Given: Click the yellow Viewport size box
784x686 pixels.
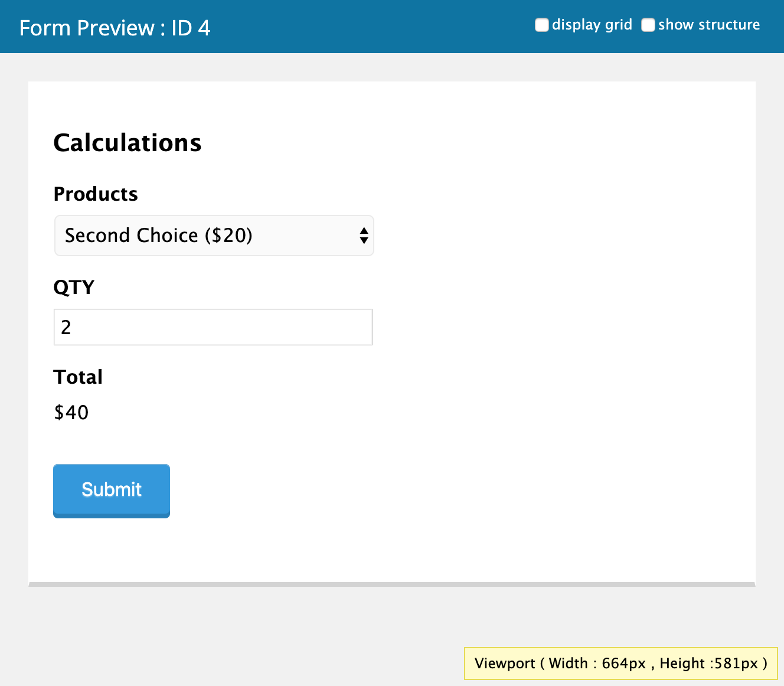Looking at the screenshot, I should (x=620, y=664).
